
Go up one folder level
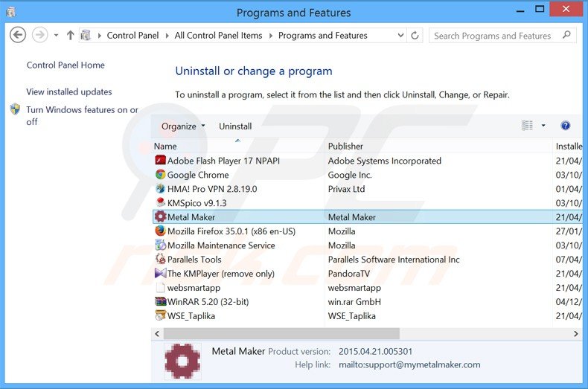(70, 36)
